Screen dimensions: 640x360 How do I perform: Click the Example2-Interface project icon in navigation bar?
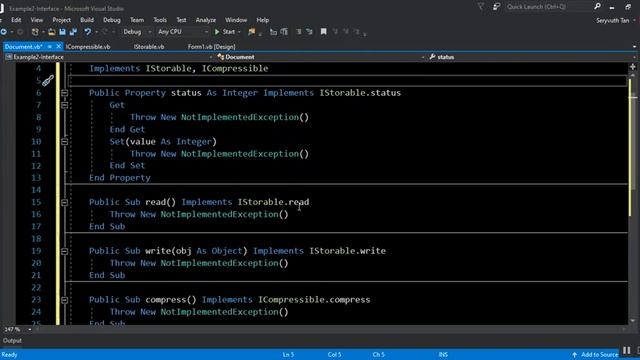coord(8,57)
